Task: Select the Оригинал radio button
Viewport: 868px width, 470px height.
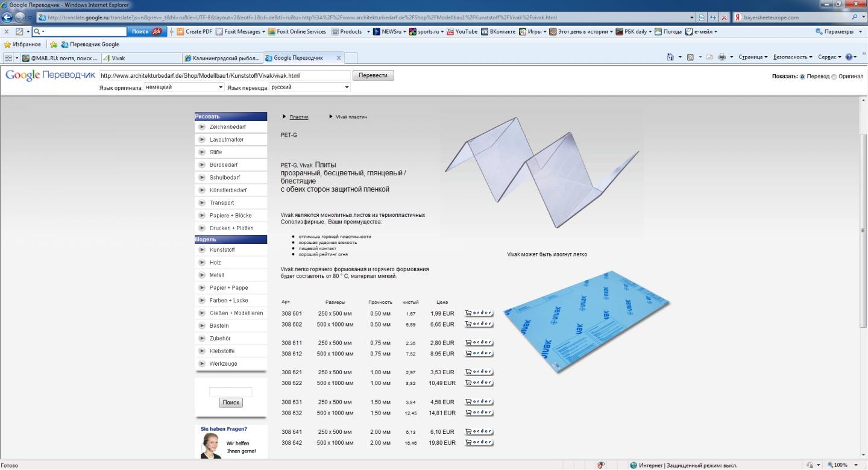Action: (x=834, y=77)
